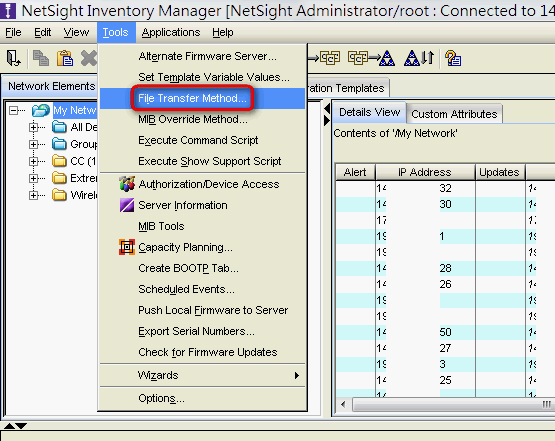This screenshot has height=441, width=555.
Task: Click the Capacity Planning square icon
Action: [127, 247]
